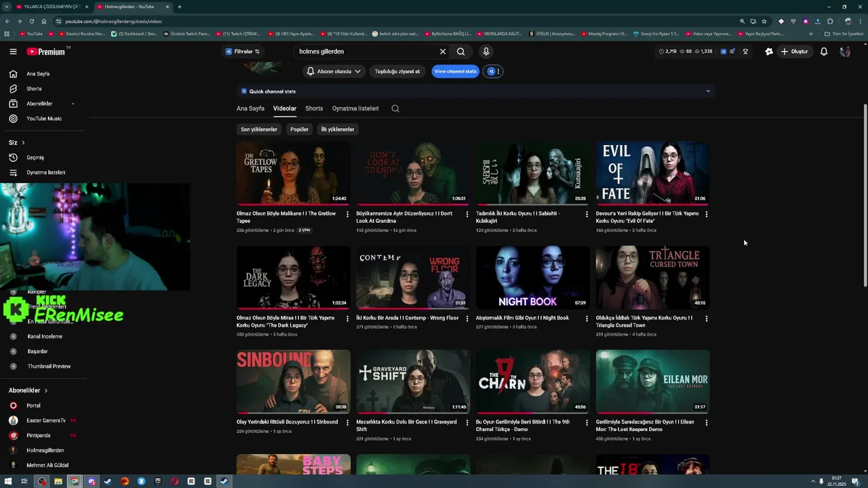The width and height of the screenshot is (868, 488).
Task: Play The 9th Charnel video thumbnail
Action: click(532, 382)
